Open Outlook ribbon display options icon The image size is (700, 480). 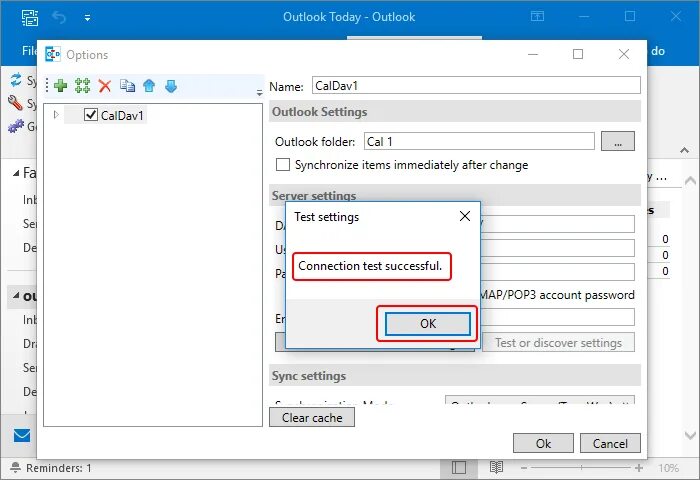[x=537, y=17]
